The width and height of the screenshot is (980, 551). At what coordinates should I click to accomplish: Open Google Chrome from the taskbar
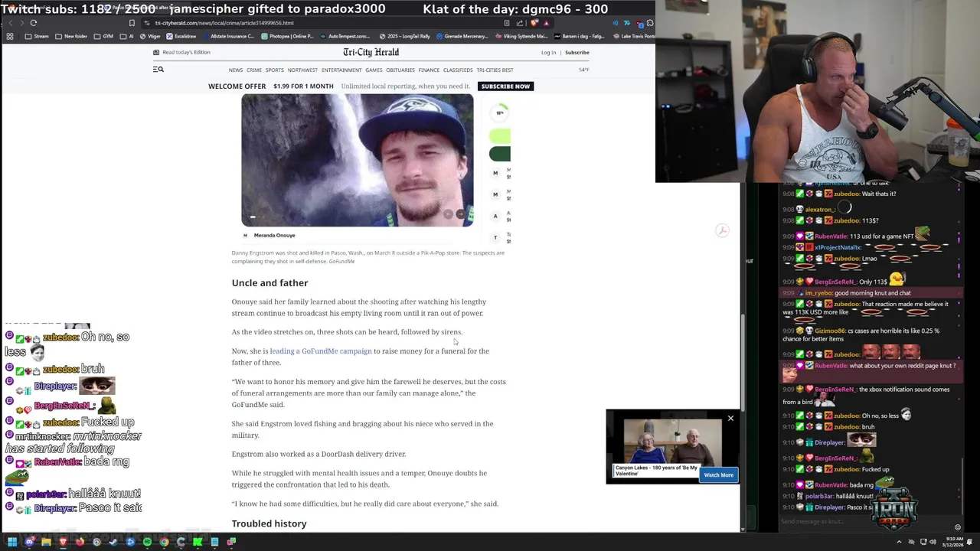point(164,542)
